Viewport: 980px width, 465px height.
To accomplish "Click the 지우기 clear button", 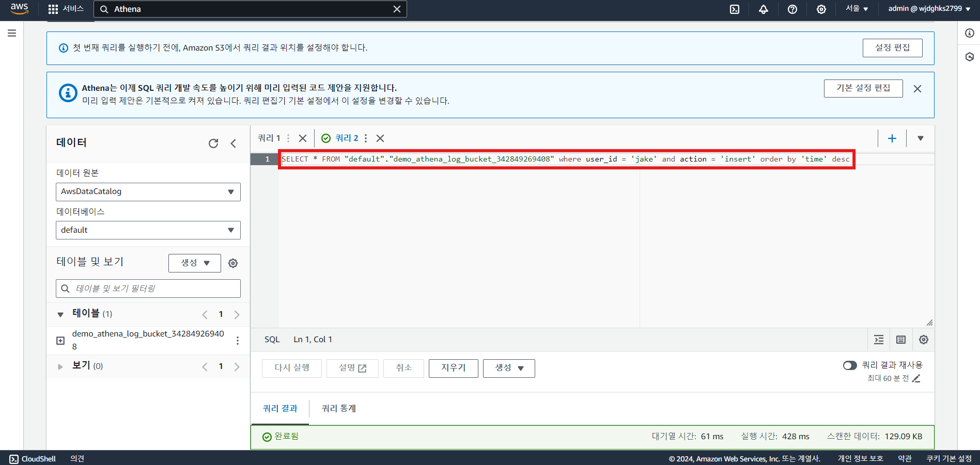I will tap(454, 368).
